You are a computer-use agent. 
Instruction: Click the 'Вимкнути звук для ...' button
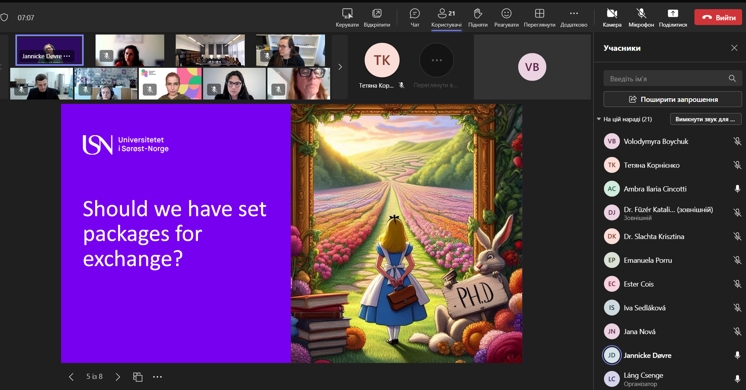click(706, 119)
